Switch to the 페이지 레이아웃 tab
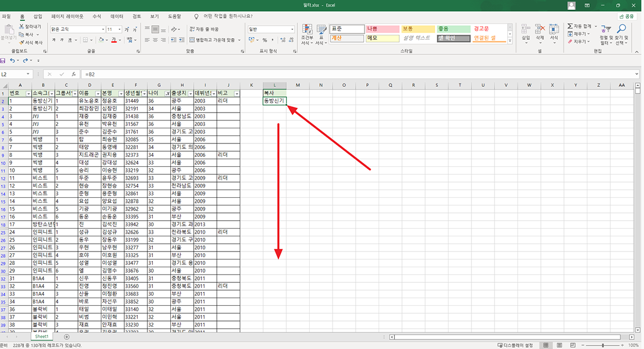Screen dimensions: 644x349 coord(67,16)
